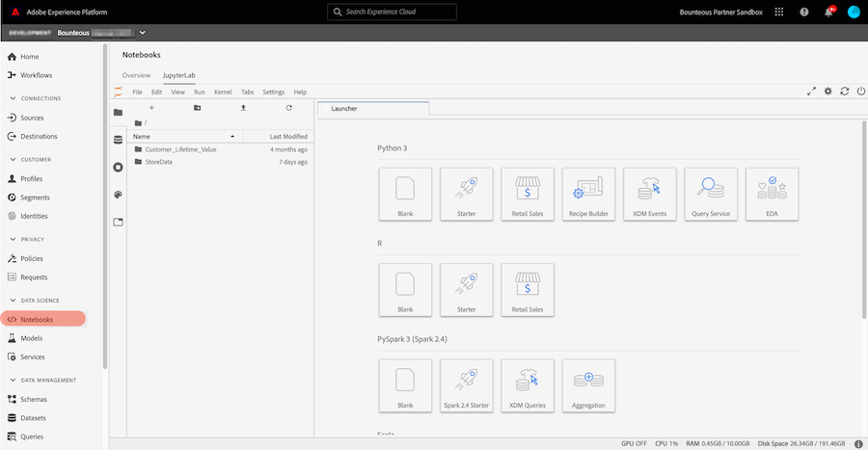Expand JupyterLab to full screen
The width and height of the screenshot is (868, 450).
(x=811, y=92)
